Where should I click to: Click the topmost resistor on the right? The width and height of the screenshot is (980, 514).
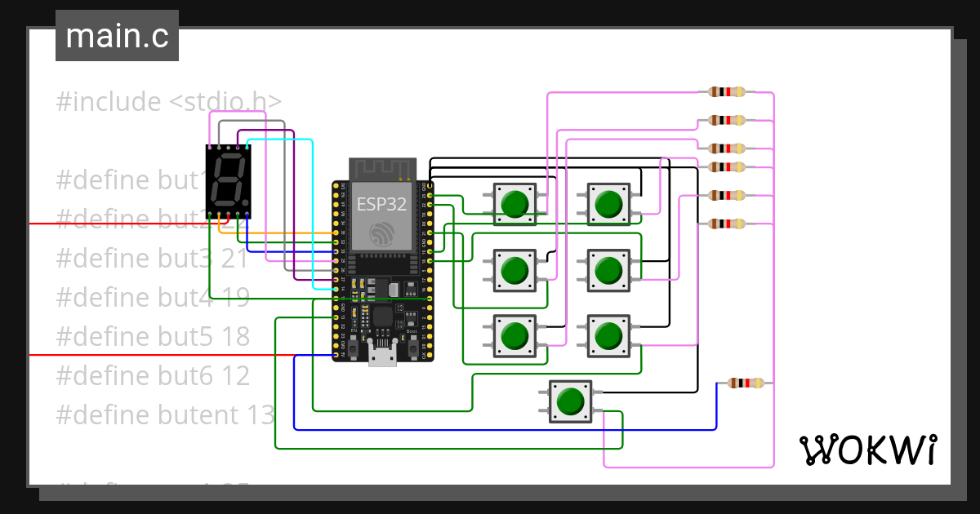point(727,91)
